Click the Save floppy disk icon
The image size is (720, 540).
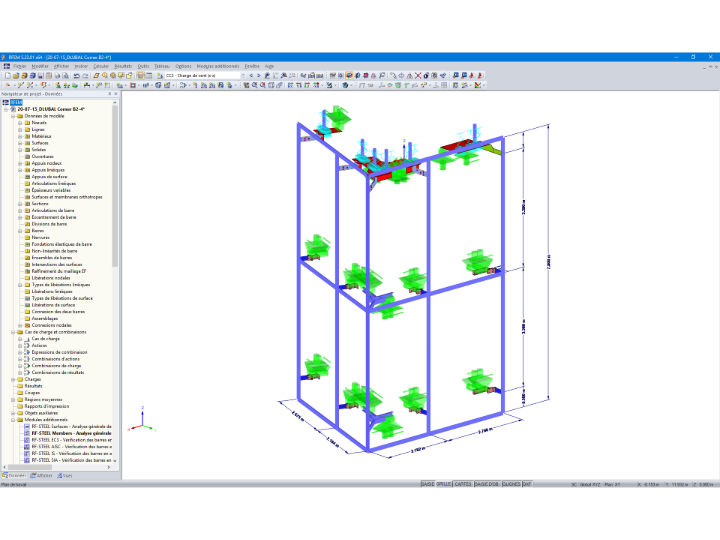pyautogui.click(x=40, y=75)
